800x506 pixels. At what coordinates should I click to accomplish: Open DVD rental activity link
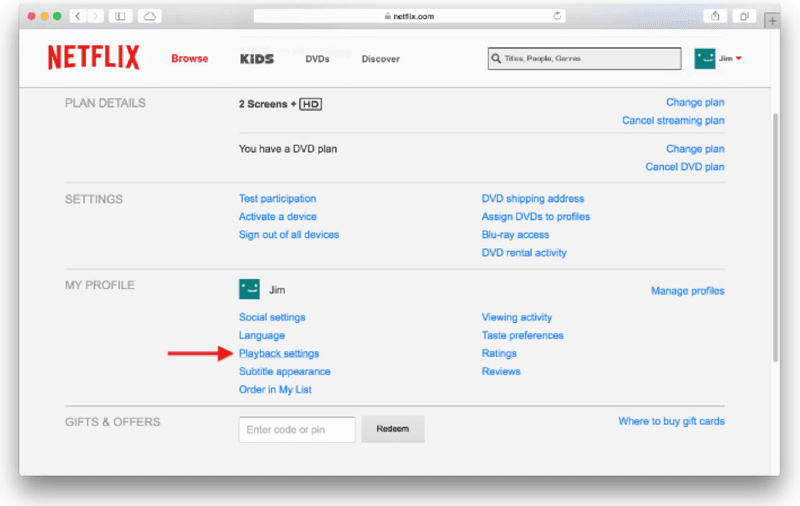(x=524, y=253)
